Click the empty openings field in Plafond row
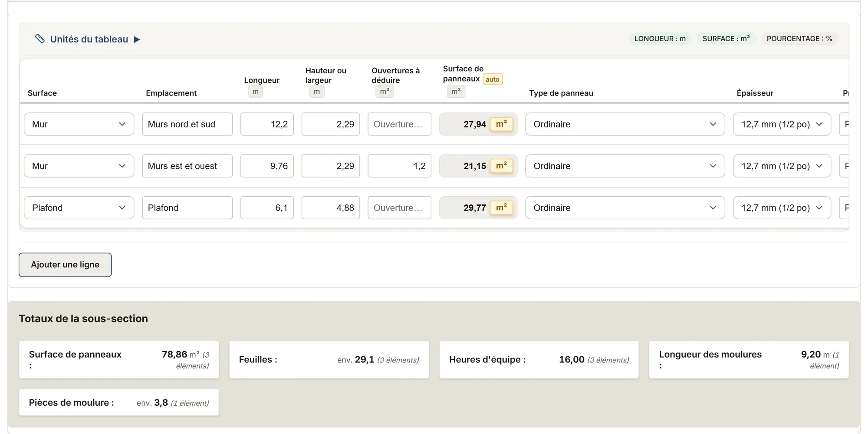The height and width of the screenshot is (434, 868). [x=400, y=208]
